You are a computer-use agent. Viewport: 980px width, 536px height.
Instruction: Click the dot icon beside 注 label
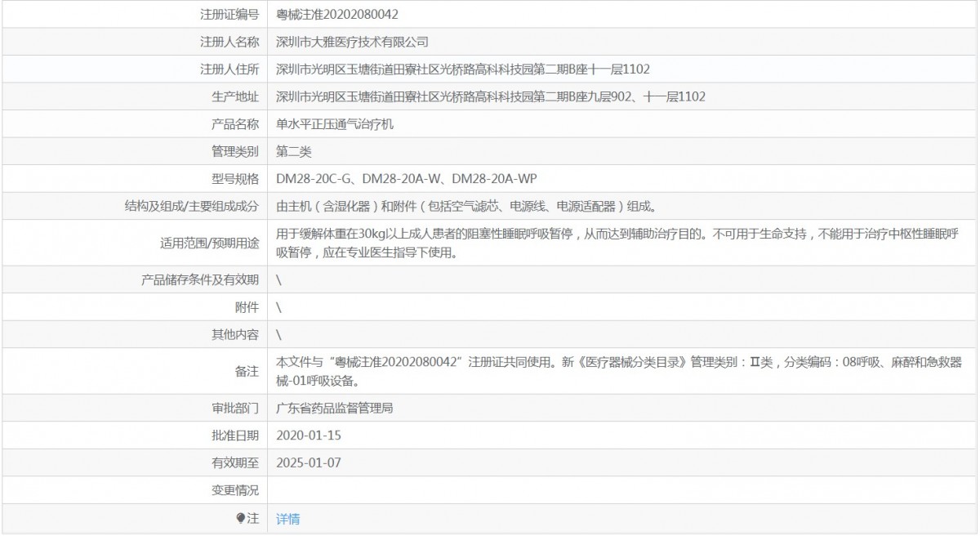(x=241, y=518)
